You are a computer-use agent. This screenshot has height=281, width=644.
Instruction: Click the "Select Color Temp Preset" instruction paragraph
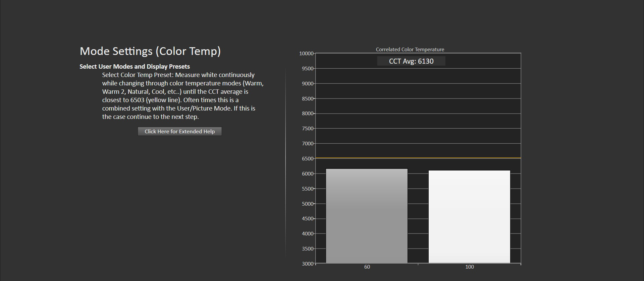pos(183,96)
